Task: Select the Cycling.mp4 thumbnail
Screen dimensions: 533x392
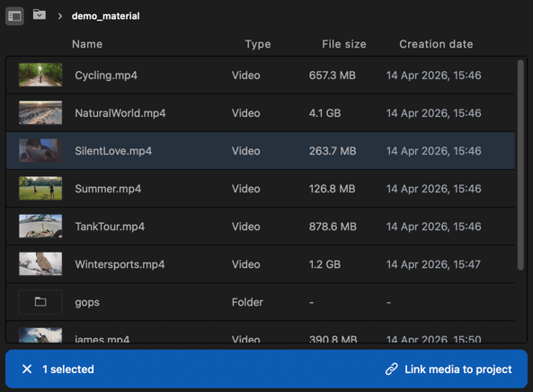Action: pos(40,75)
